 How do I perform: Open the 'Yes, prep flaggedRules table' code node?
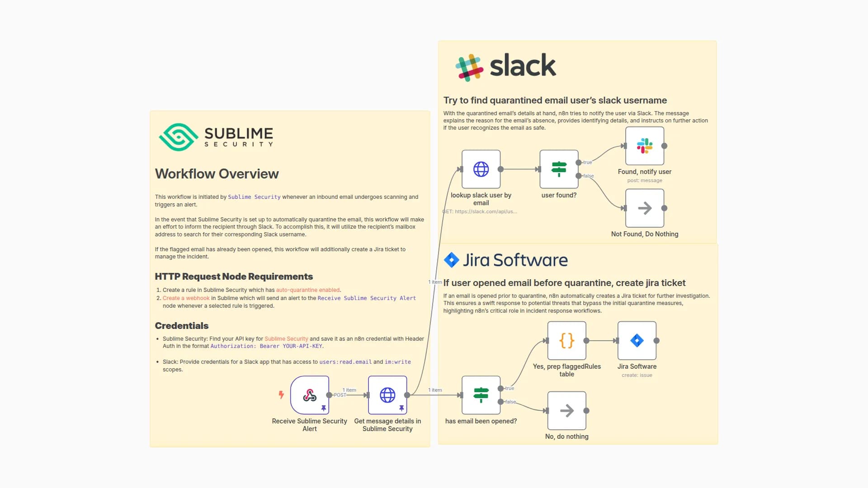567,340
